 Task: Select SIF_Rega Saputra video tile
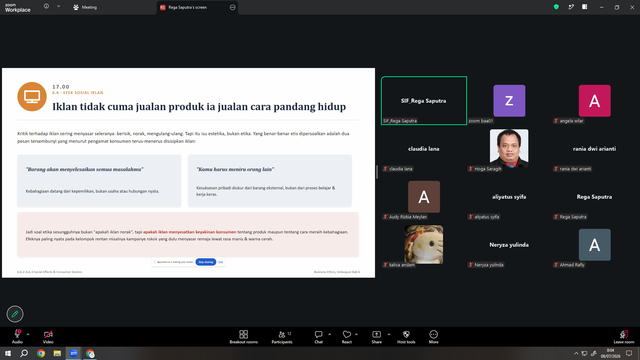click(x=424, y=100)
